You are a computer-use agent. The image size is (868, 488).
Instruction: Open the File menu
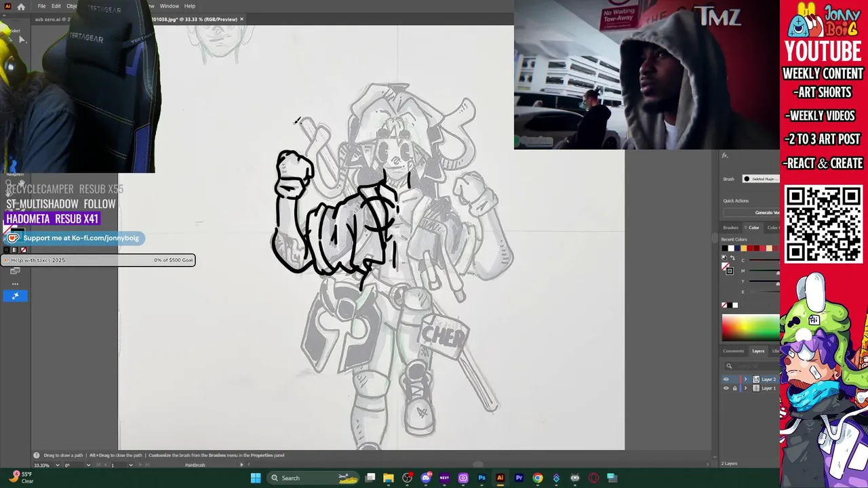point(41,6)
